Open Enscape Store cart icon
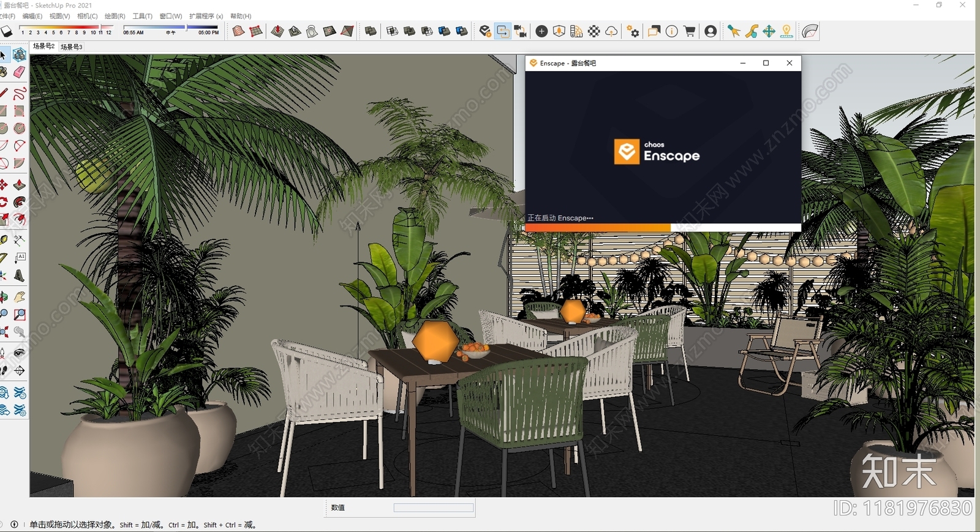 point(690,31)
